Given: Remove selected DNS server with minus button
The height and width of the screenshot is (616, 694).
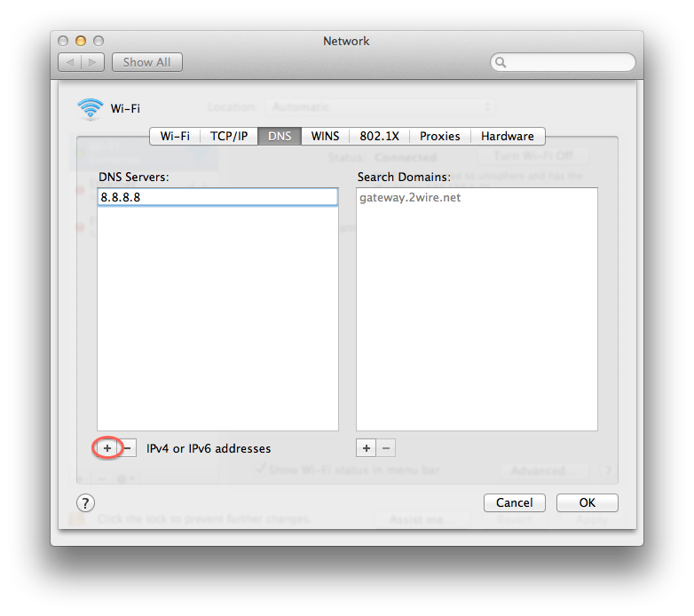Looking at the screenshot, I should (x=128, y=448).
